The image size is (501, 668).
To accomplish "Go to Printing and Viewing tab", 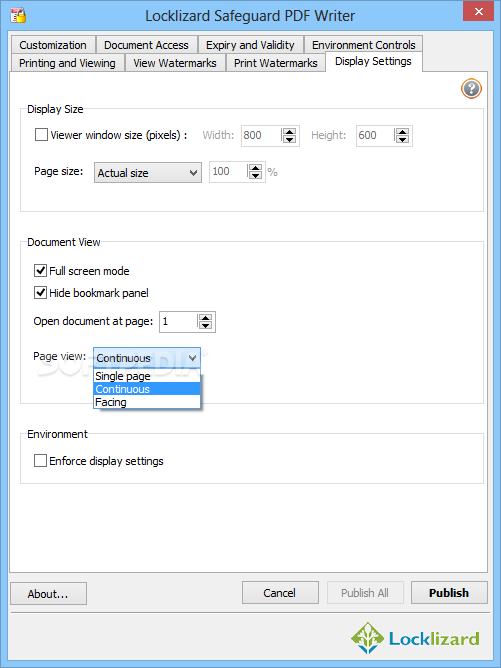I will [x=67, y=63].
